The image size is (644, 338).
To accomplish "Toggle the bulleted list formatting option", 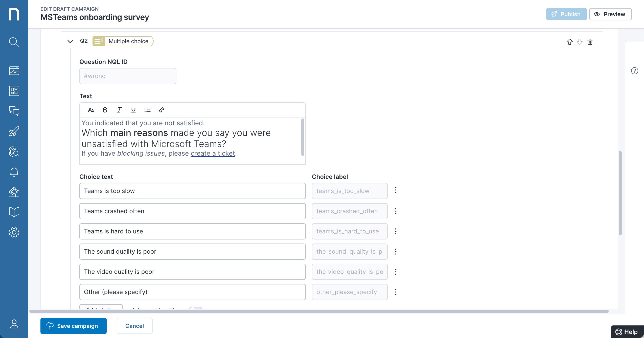I will coord(147,110).
